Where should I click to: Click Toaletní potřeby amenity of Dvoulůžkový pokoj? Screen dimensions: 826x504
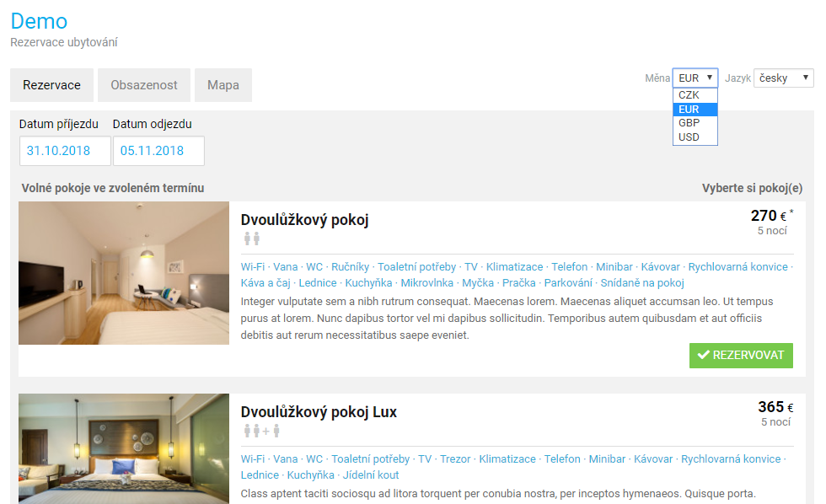pyautogui.click(x=416, y=267)
